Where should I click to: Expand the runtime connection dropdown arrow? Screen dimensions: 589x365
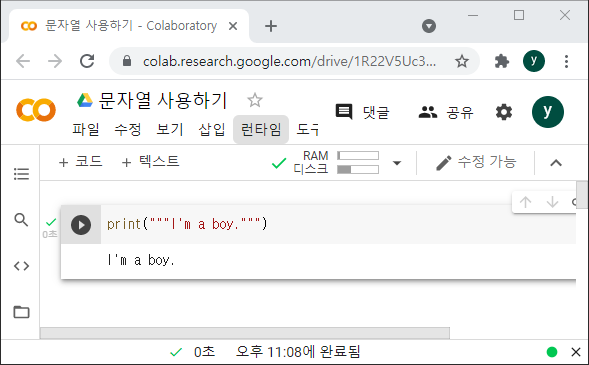point(397,163)
